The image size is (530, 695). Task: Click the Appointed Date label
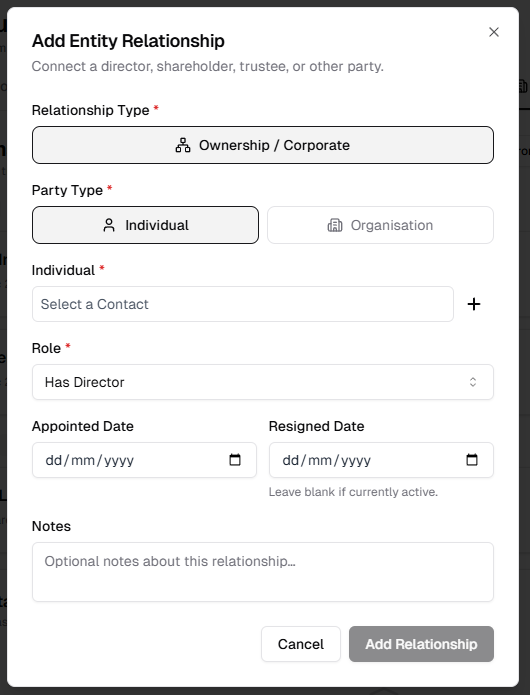[82, 426]
